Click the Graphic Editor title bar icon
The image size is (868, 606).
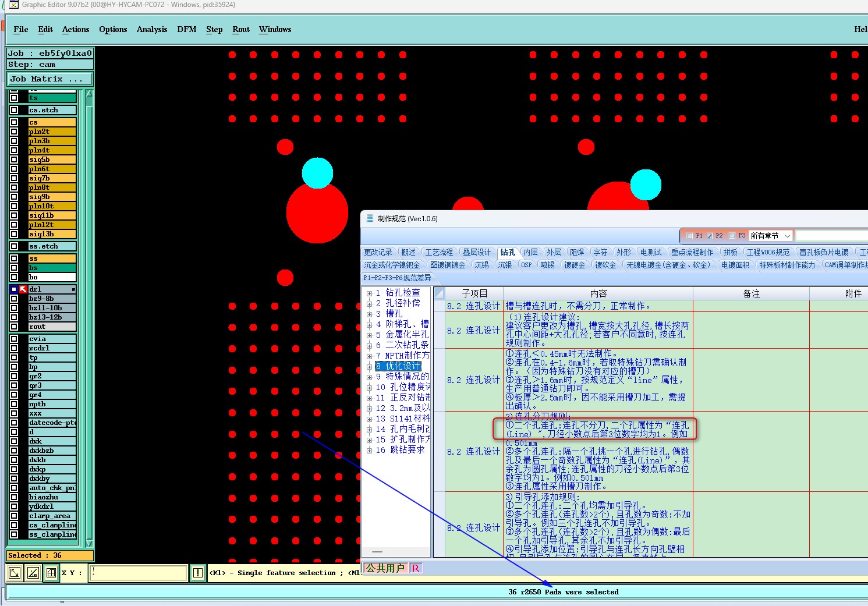coord(14,5)
